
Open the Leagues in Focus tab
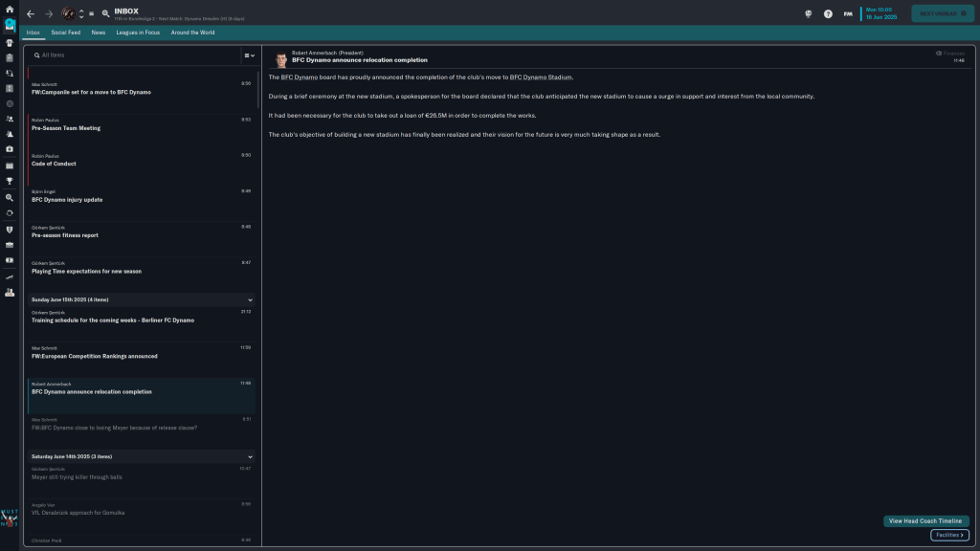click(x=138, y=33)
